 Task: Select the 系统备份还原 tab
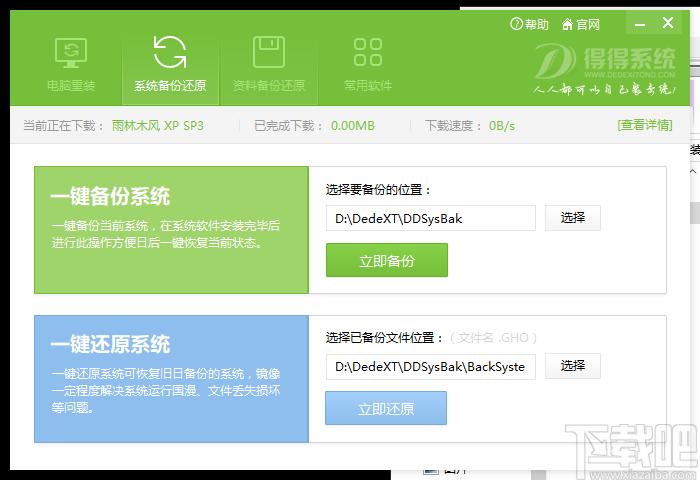[170, 69]
